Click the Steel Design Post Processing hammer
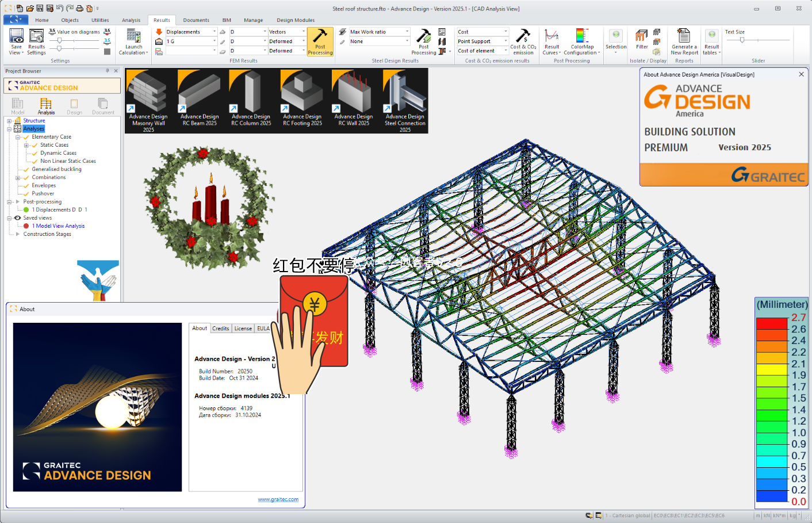 coord(424,36)
